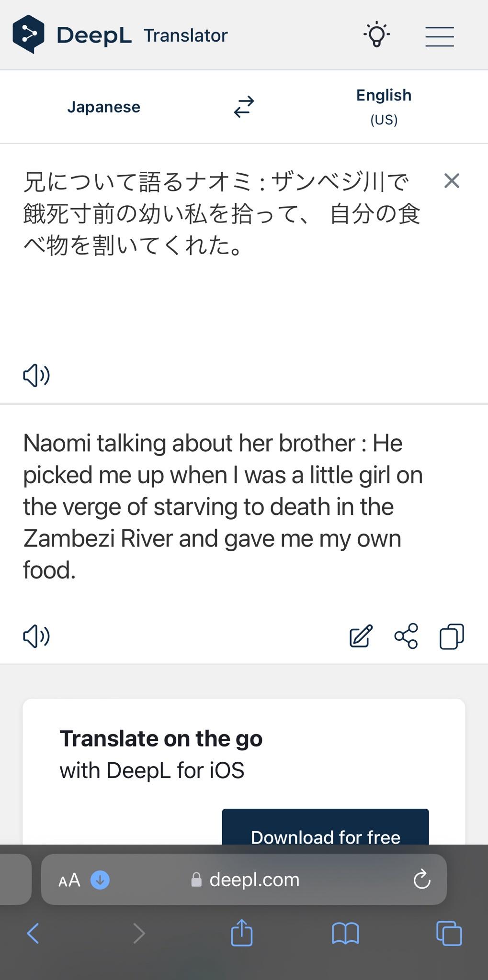Listen to the English translation audio
Screen dimensions: 488x980
coord(36,636)
